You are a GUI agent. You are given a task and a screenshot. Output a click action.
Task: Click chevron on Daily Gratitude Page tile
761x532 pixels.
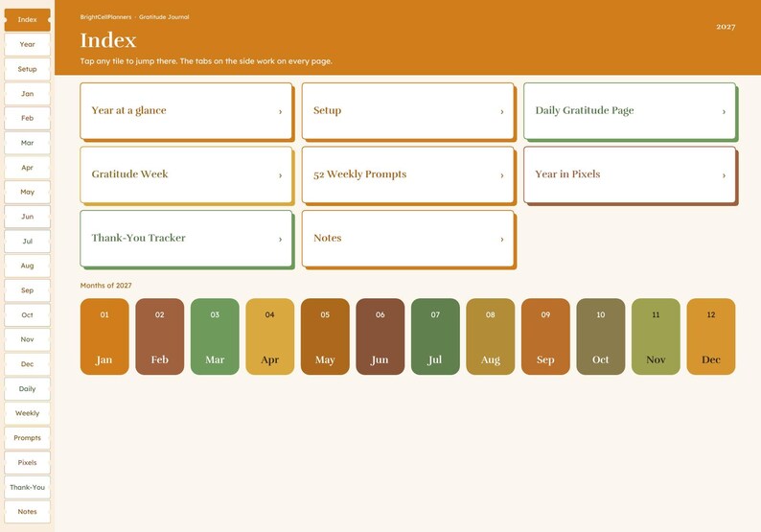[x=724, y=111]
